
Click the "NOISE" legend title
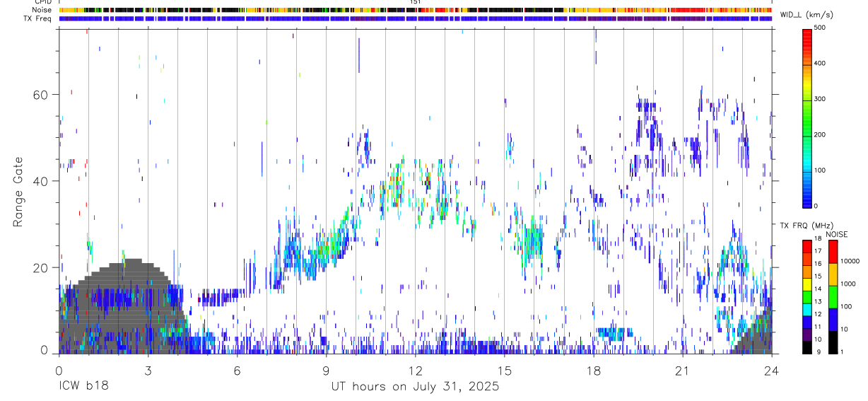(836, 234)
